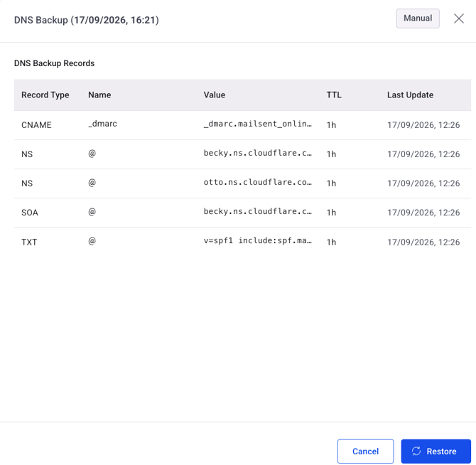Click the SOA record type cell
This screenshot has height=465, width=476.
30,213
